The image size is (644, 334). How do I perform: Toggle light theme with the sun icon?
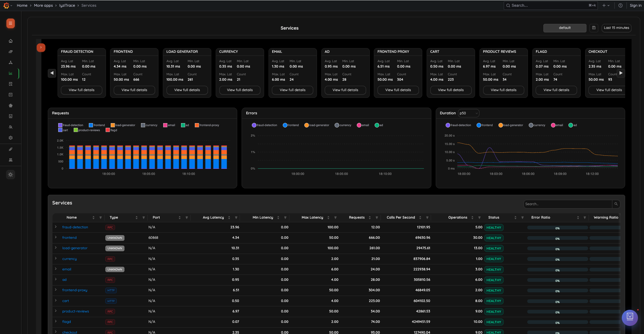click(x=10, y=175)
